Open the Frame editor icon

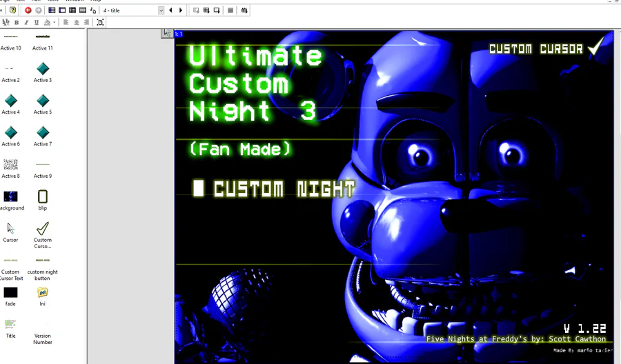coord(62,10)
